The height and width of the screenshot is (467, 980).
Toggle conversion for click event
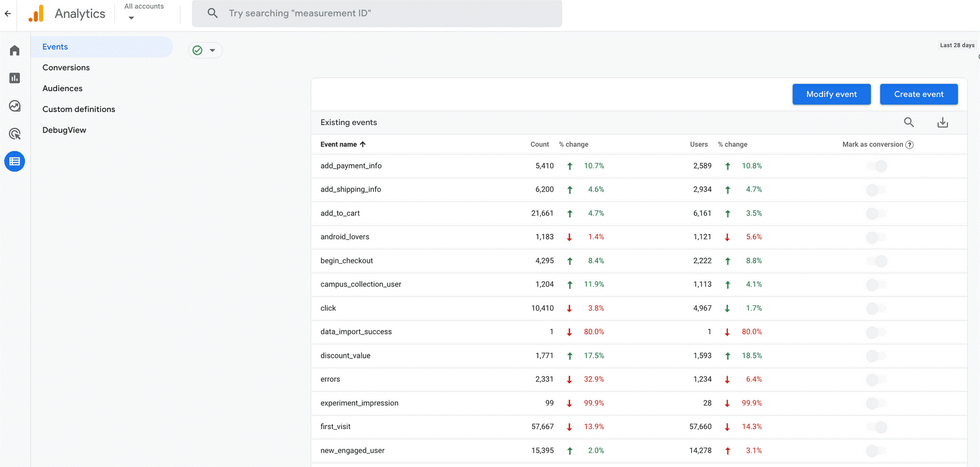(x=876, y=308)
